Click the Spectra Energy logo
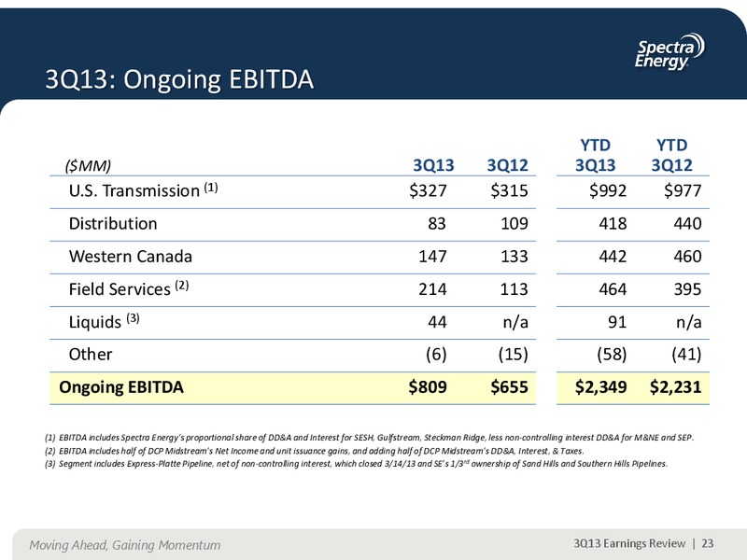This screenshot has width=747, height=560. [669, 52]
